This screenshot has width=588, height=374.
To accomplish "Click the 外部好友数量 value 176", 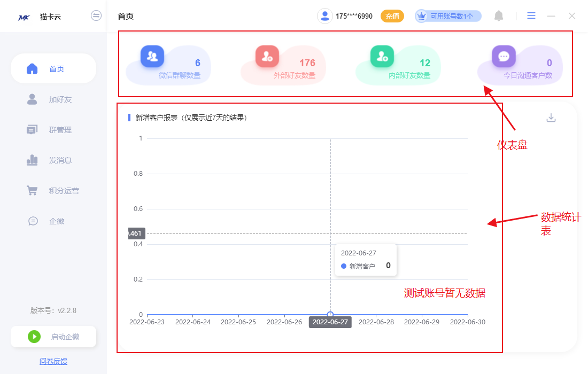I will (307, 63).
